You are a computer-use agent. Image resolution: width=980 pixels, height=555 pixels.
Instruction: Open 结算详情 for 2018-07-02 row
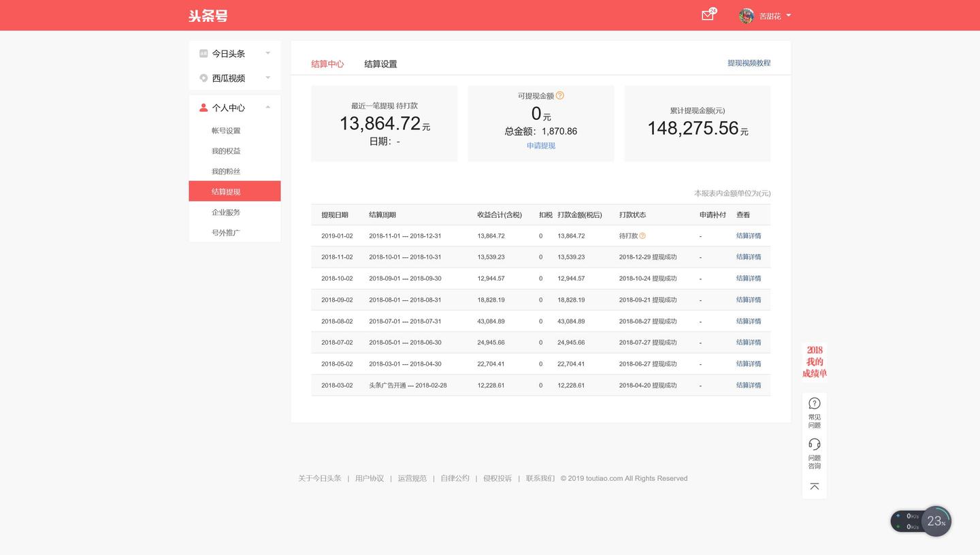tap(749, 343)
